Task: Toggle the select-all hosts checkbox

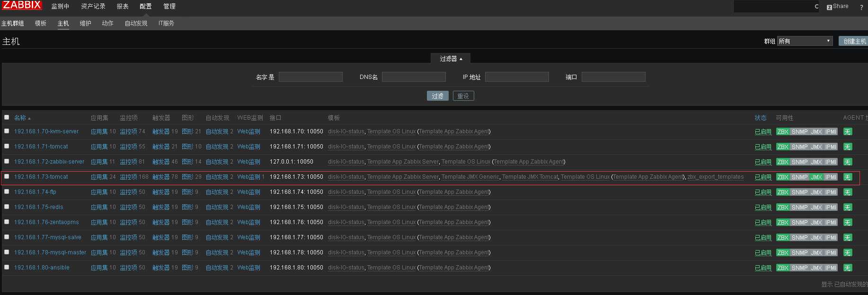Action: [x=7, y=117]
